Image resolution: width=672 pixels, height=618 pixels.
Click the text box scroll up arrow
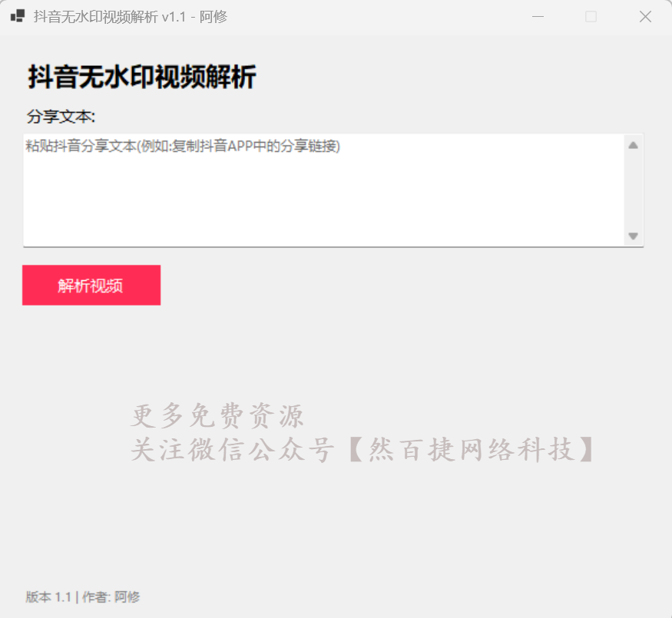[633, 146]
